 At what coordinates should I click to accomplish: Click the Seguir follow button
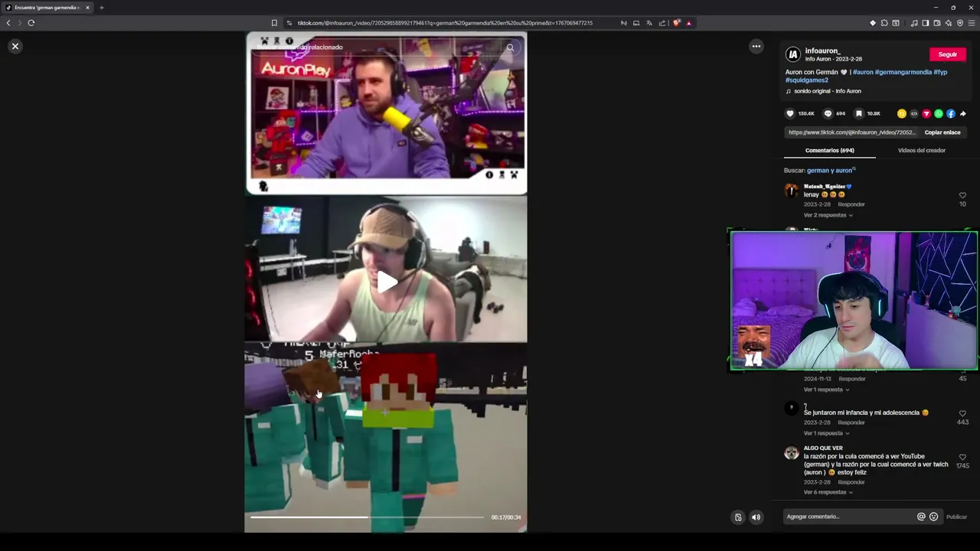pos(948,54)
